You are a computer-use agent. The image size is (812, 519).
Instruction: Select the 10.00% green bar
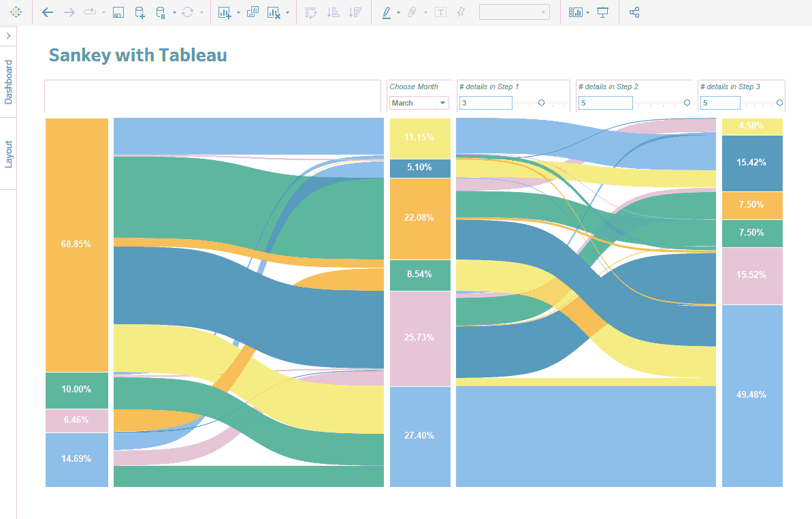click(77, 390)
